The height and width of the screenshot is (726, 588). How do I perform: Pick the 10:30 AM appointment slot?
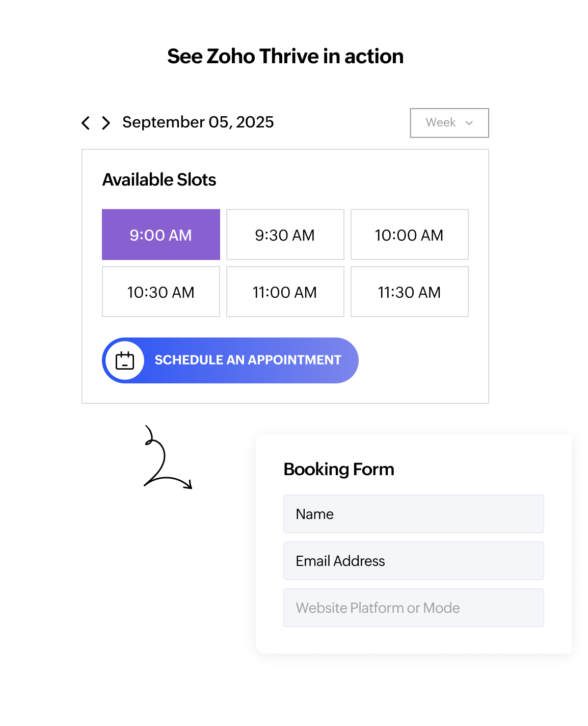point(161,292)
